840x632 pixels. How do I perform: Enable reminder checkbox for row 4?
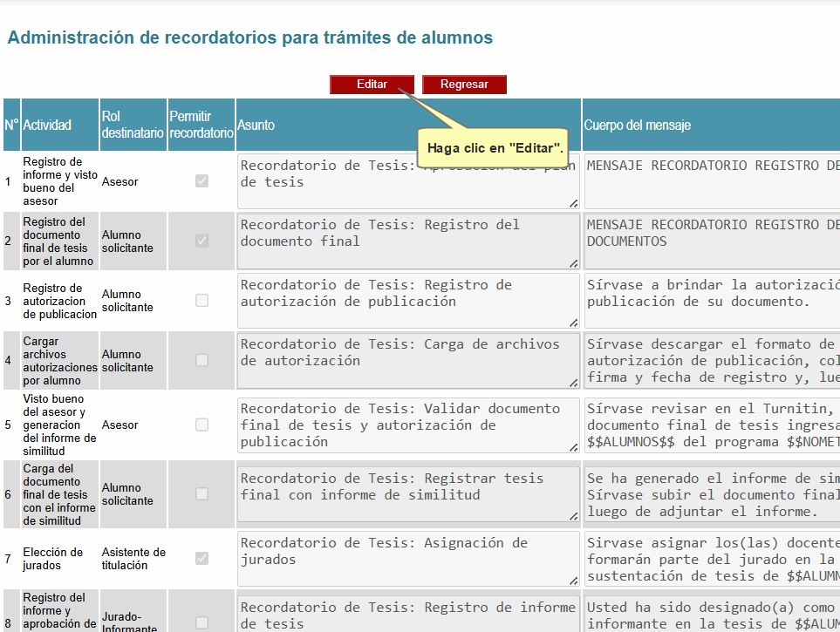(201, 360)
